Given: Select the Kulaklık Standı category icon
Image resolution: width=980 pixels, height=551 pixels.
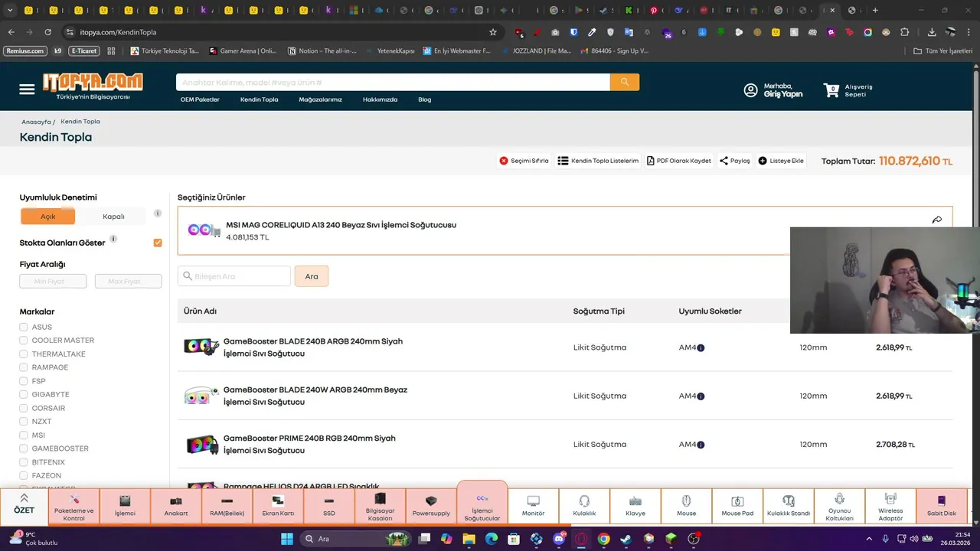Looking at the screenshot, I should coord(789,506).
